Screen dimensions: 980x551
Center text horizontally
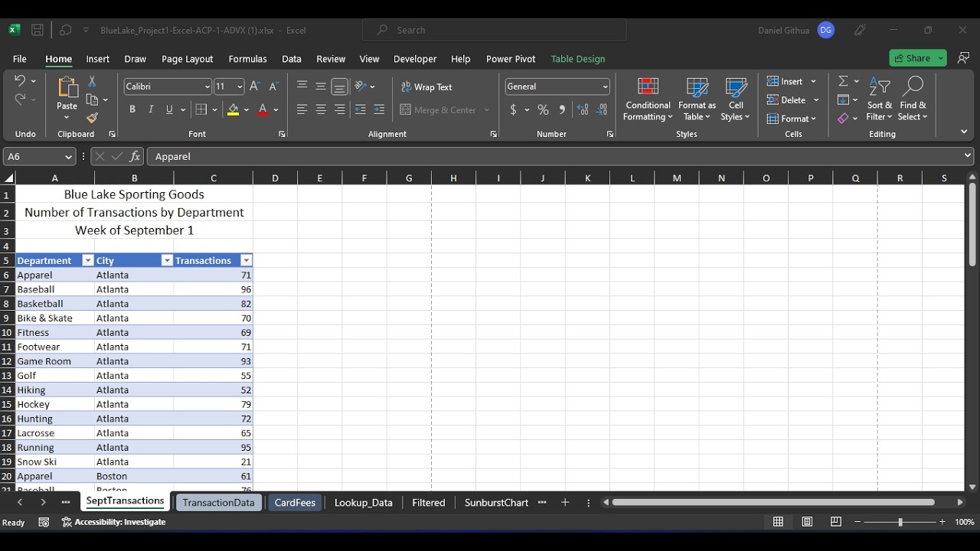click(321, 109)
